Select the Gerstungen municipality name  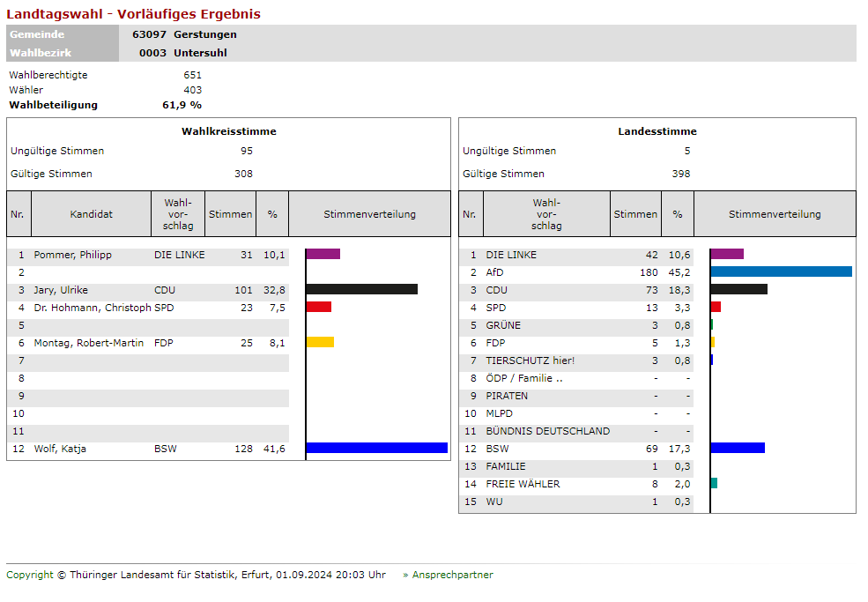(x=205, y=34)
